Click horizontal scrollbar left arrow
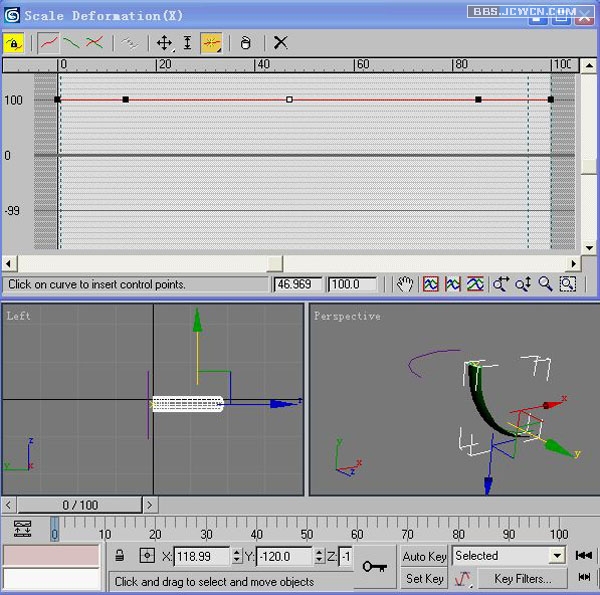Viewport: 600px width, 595px height. click(9, 263)
